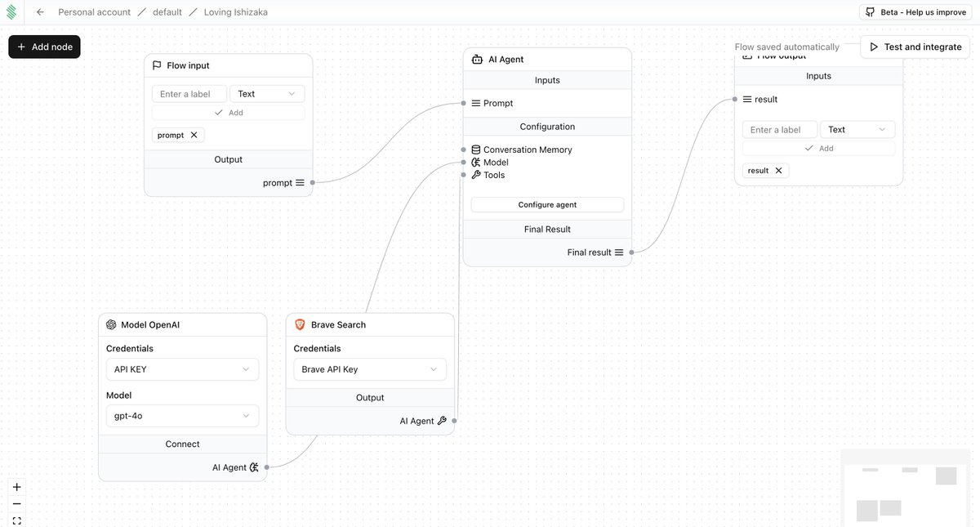Click the Brave Search shield icon
The image size is (980, 527).
pyautogui.click(x=300, y=324)
